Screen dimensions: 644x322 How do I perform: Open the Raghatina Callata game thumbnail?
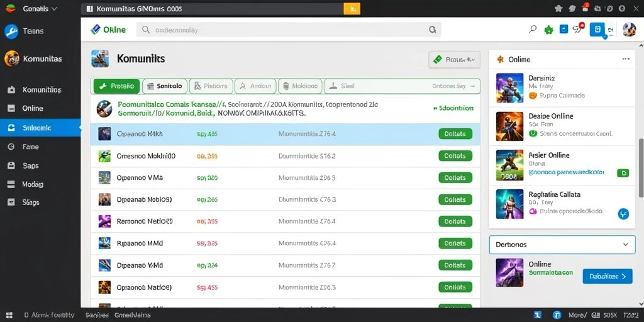[x=509, y=204]
